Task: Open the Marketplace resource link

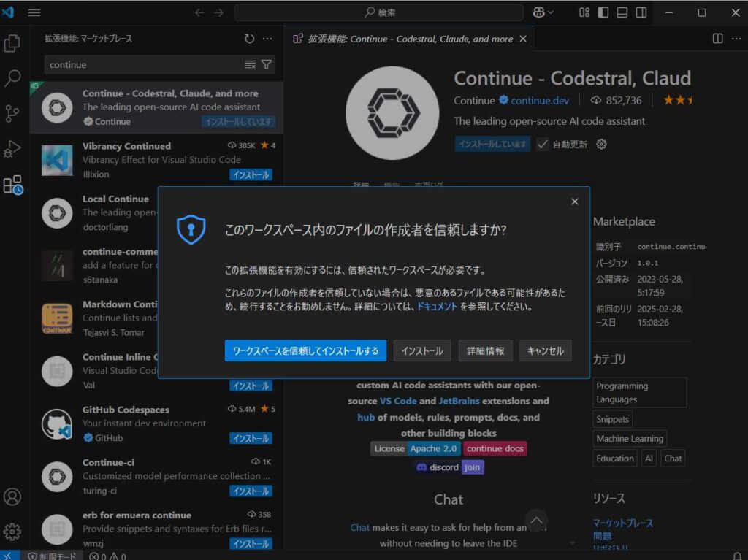Action: tap(622, 523)
